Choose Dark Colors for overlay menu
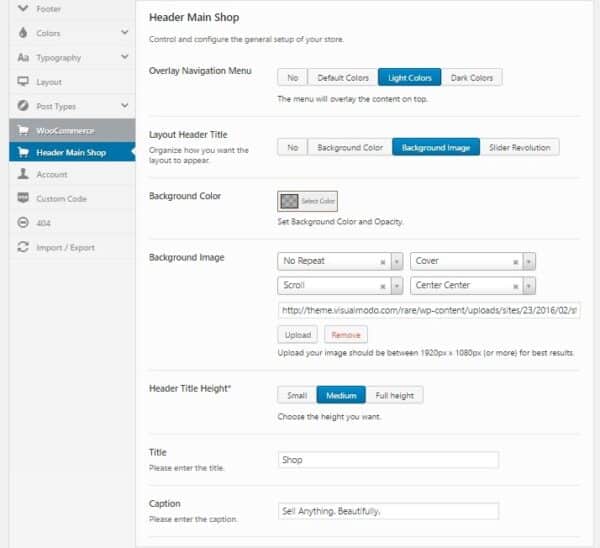This screenshot has width=600, height=548. pos(471,77)
